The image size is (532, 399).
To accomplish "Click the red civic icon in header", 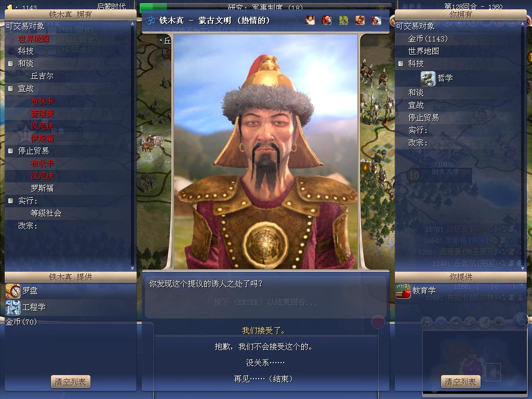I will [x=326, y=20].
